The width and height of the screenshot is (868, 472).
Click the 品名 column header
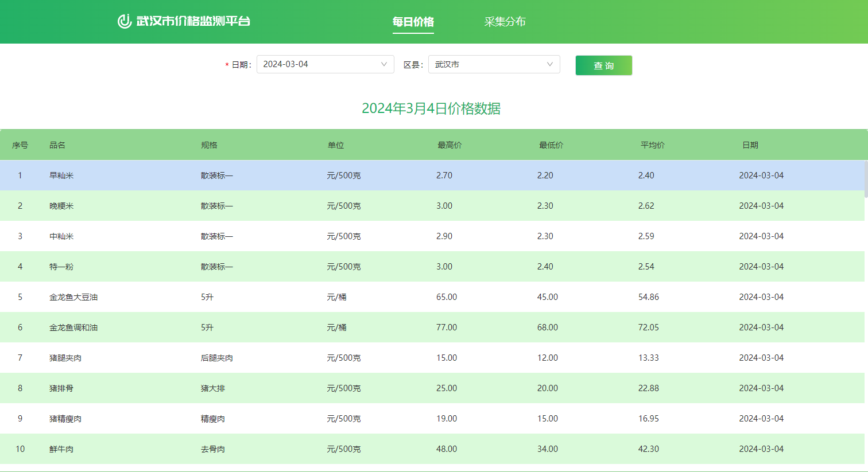pyautogui.click(x=57, y=145)
